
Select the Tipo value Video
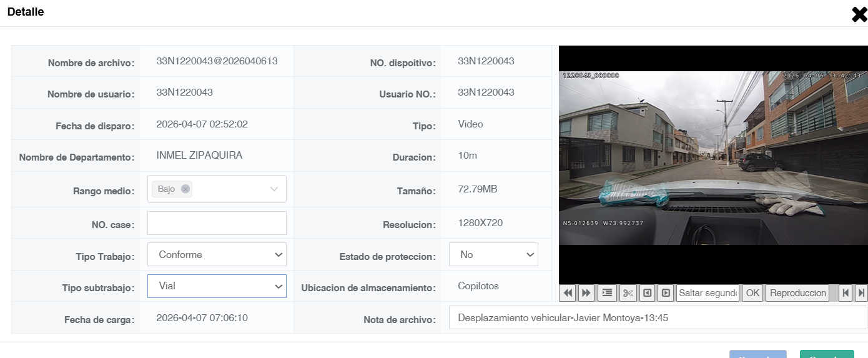(470, 124)
